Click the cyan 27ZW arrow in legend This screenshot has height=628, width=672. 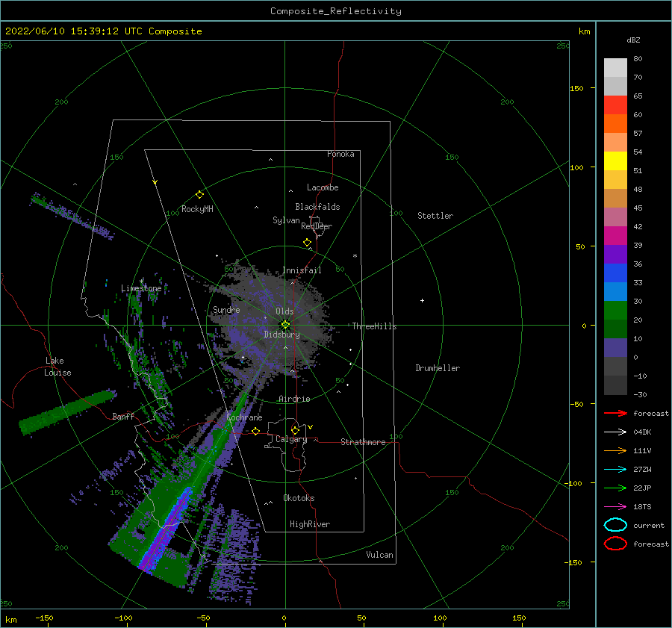click(x=615, y=470)
